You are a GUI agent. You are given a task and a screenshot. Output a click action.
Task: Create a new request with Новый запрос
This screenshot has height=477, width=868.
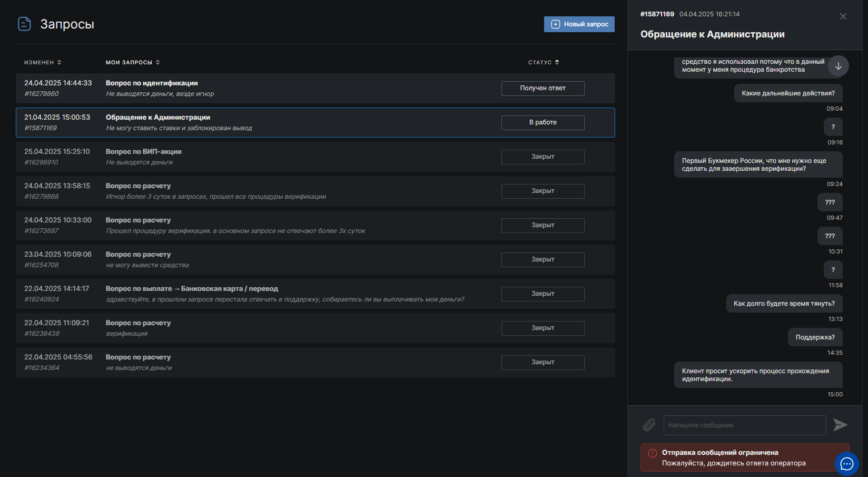pyautogui.click(x=579, y=24)
